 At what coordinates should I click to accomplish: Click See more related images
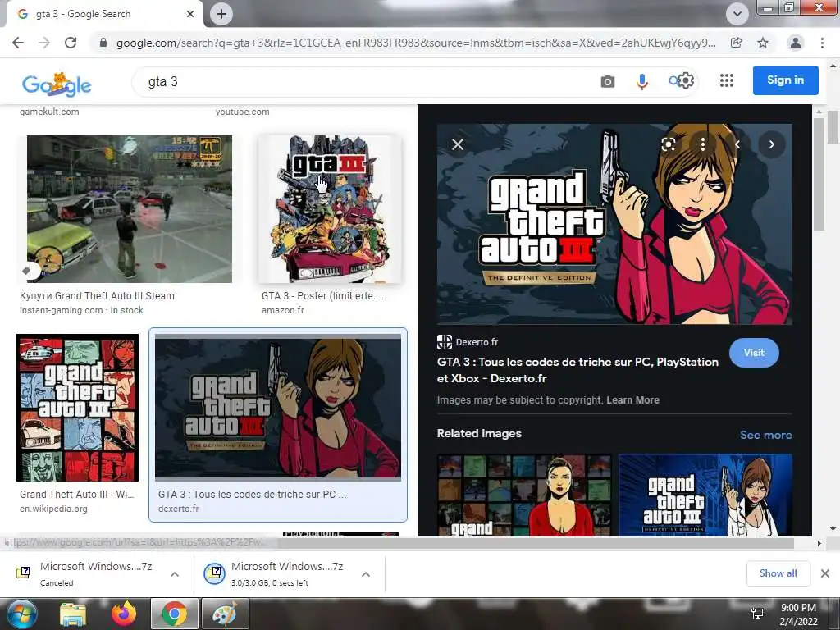click(765, 435)
